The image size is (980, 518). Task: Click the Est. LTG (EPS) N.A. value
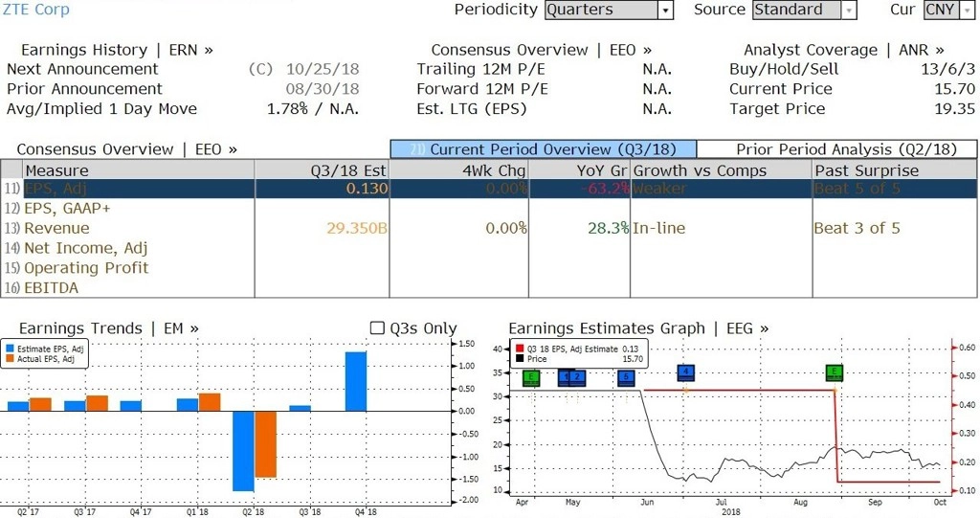[x=657, y=109]
